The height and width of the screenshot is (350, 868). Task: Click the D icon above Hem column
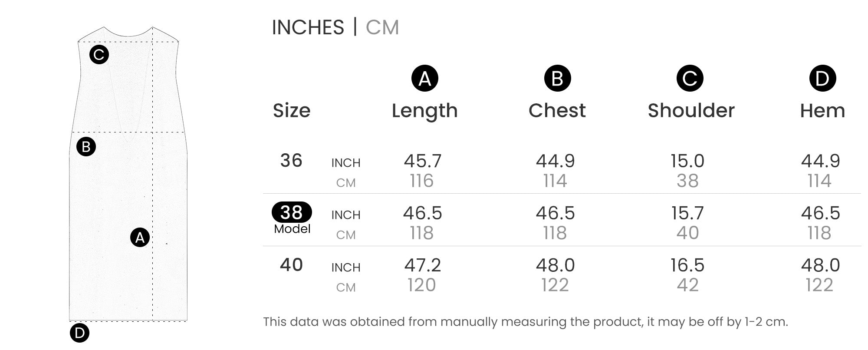pos(822,79)
